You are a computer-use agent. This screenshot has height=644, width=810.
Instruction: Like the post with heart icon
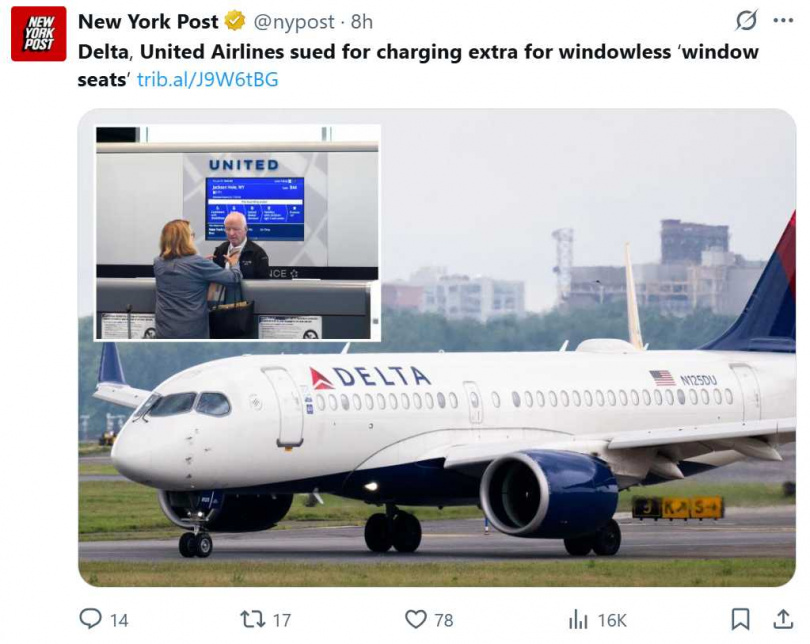[416, 619]
